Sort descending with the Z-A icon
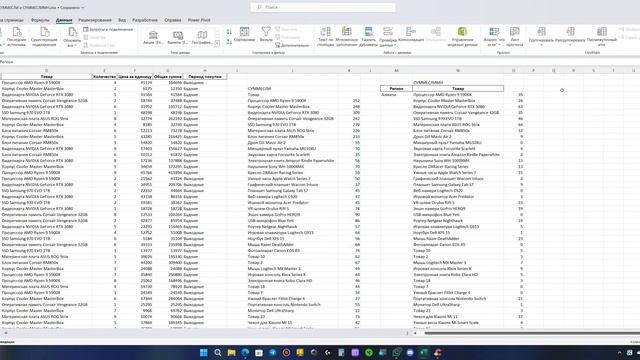The height and width of the screenshot is (360, 640). click(x=229, y=41)
